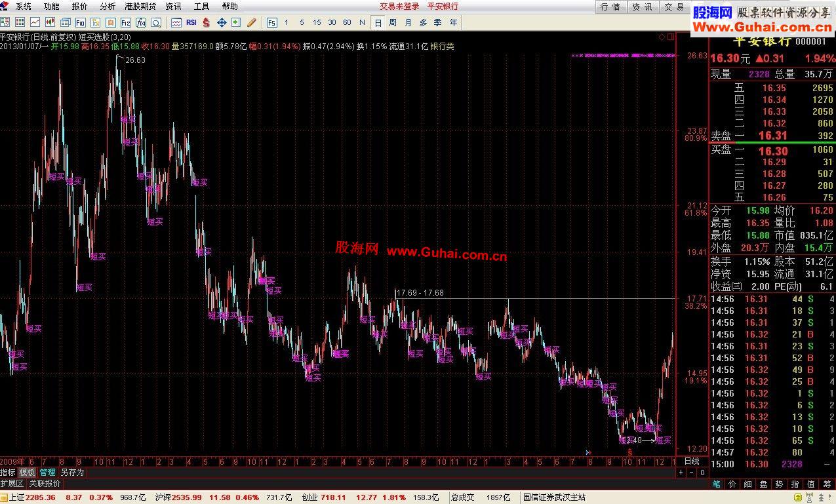The height and width of the screenshot is (504, 836).
Task: Select the blue four-arrow move icon
Action: (222, 22)
